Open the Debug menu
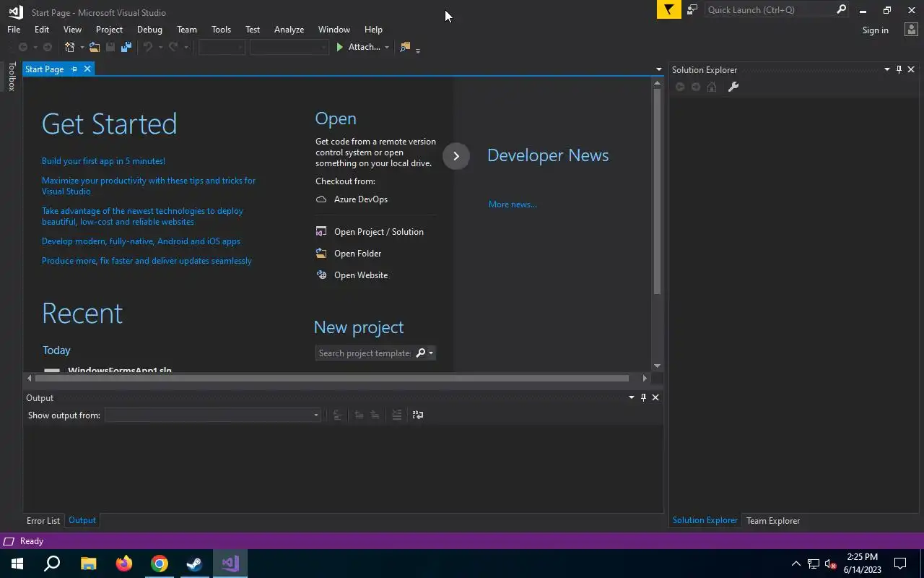Screen dimensions: 924x578 pyautogui.click(x=149, y=30)
